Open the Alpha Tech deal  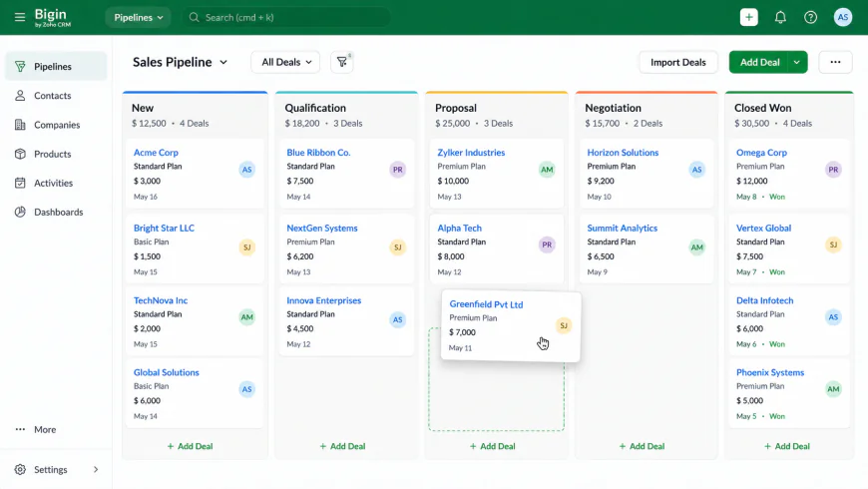pos(460,228)
